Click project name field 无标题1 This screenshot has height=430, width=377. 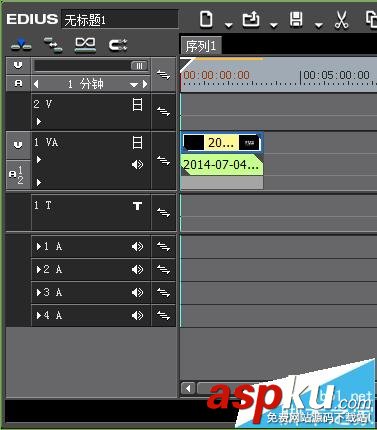click(x=120, y=19)
